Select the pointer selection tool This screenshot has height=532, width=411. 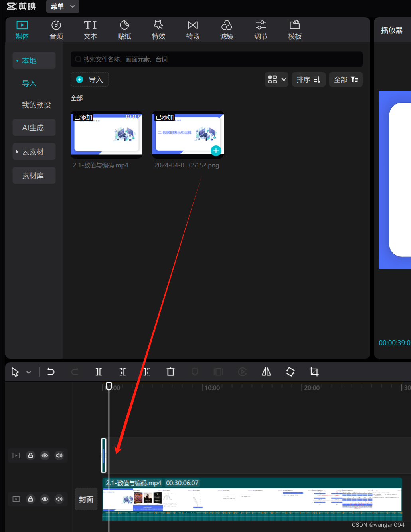[15, 372]
